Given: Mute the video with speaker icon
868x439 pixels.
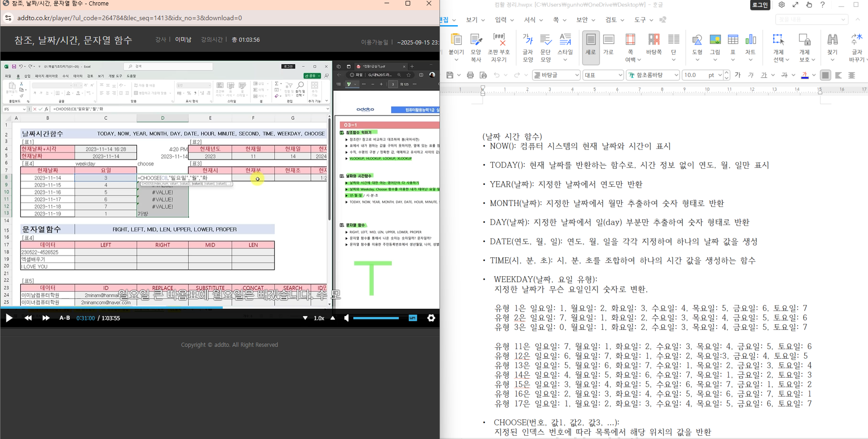Looking at the screenshot, I should (x=346, y=318).
